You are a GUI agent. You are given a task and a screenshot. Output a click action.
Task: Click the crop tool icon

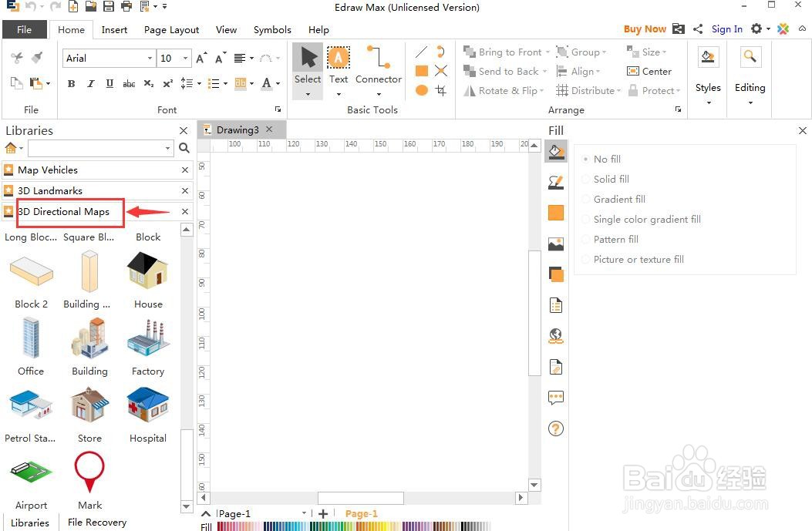(440, 91)
